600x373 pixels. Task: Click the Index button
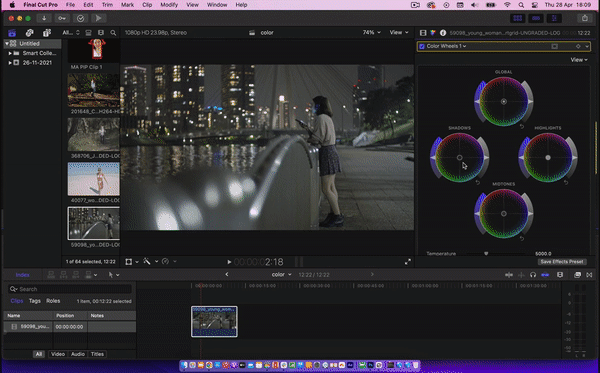[x=23, y=275]
